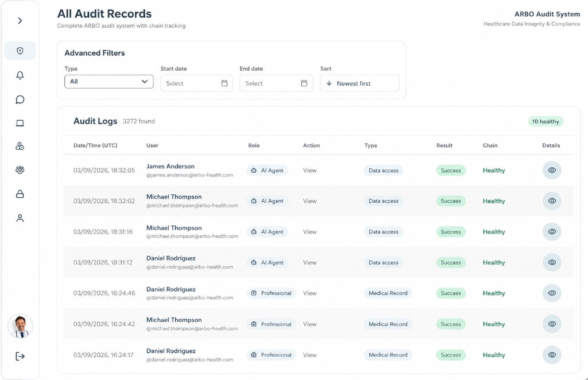Click the End date Select field
Image resolution: width=588 pixels, height=380 pixels.
[276, 83]
